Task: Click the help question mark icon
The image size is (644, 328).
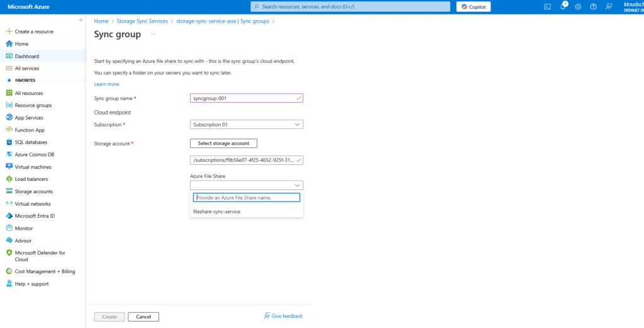Action: [x=592, y=7]
